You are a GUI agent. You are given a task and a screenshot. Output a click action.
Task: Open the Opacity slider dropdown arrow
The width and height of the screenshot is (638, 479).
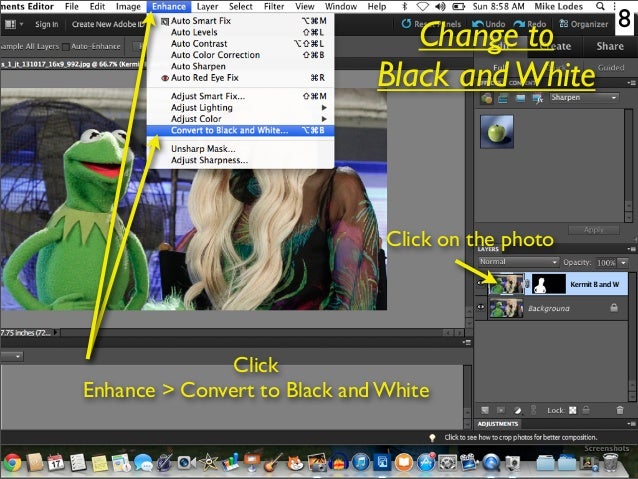[x=623, y=262]
